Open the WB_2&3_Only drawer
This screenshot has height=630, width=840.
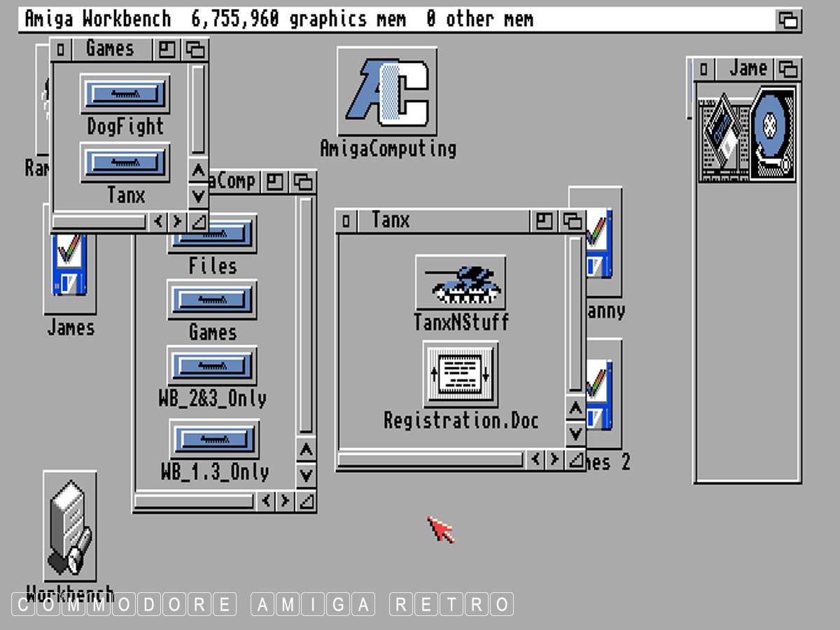(x=212, y=366)
